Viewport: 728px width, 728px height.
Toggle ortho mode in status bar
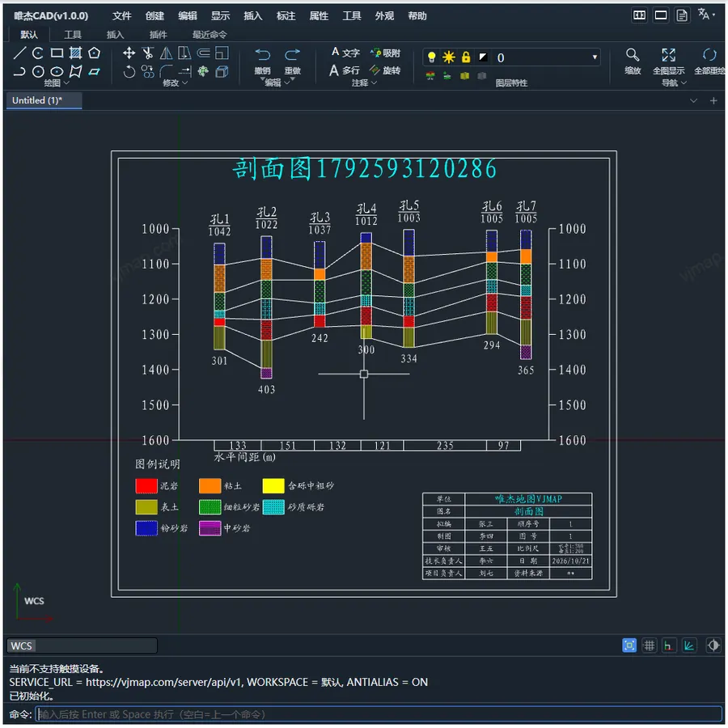pyautogui.click(x=669, y=645)
